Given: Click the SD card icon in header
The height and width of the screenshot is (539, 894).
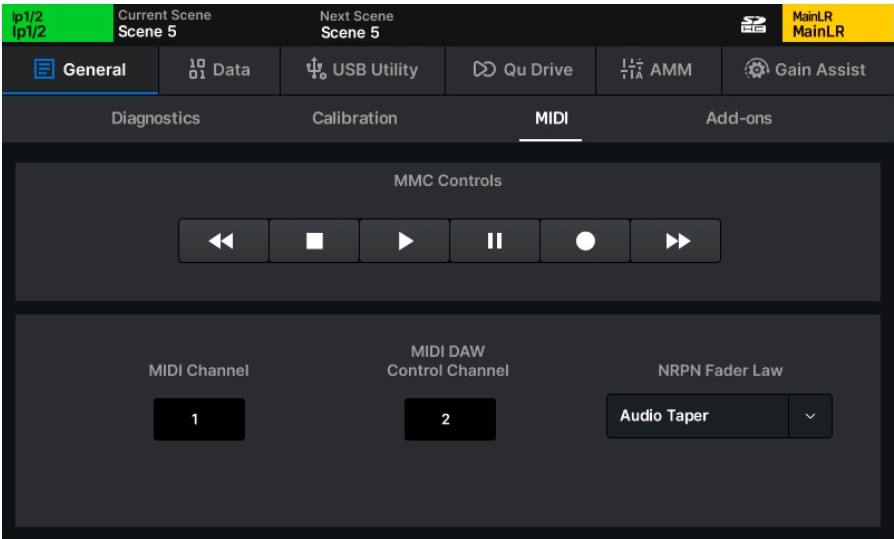Looking at the screenshot, I should (x=753, y=25).
